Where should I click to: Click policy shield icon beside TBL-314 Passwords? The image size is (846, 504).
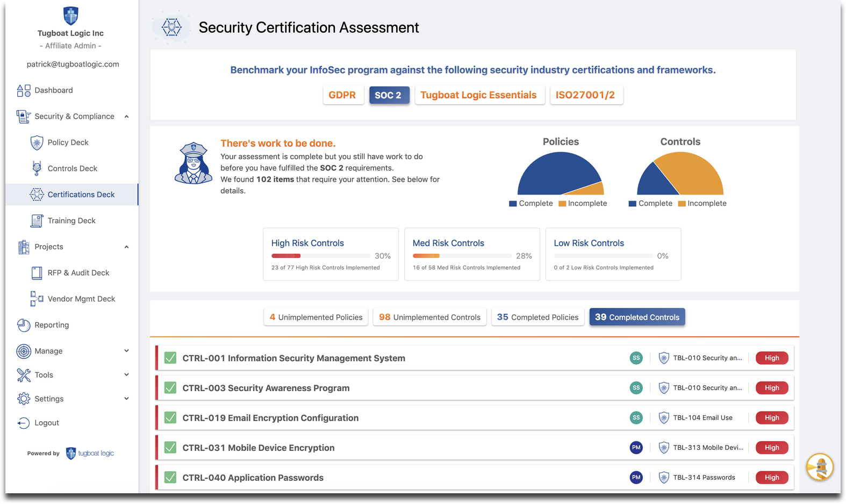(664, 478)
